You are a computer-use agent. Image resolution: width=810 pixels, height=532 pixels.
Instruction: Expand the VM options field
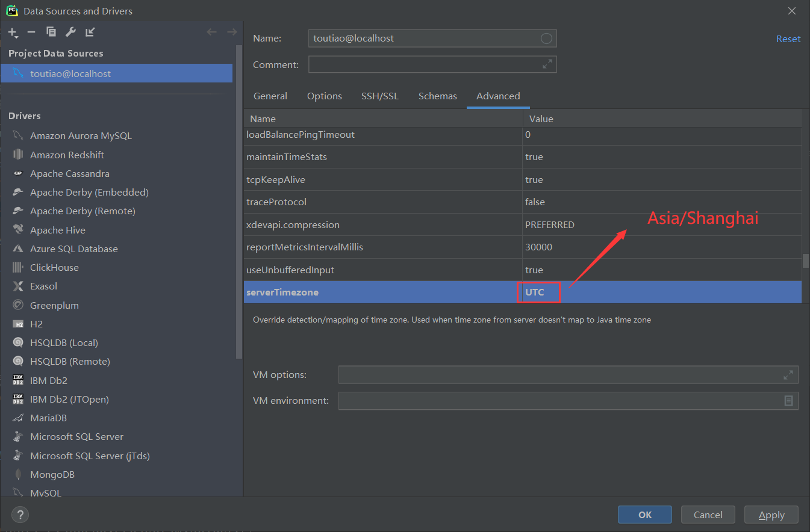tap(788, 374)
